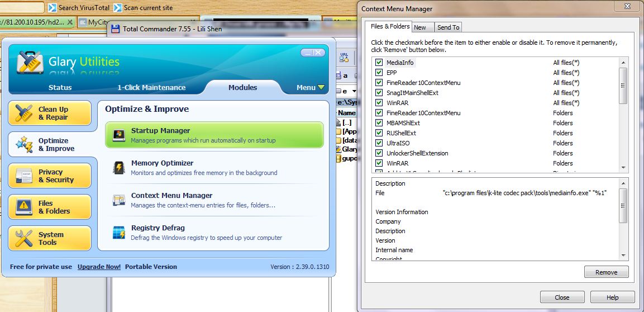The height and width of the screenshot is (312, 644).
Task: Uncheck the RUShellExt entry
Action: click(x=379, y=133)
